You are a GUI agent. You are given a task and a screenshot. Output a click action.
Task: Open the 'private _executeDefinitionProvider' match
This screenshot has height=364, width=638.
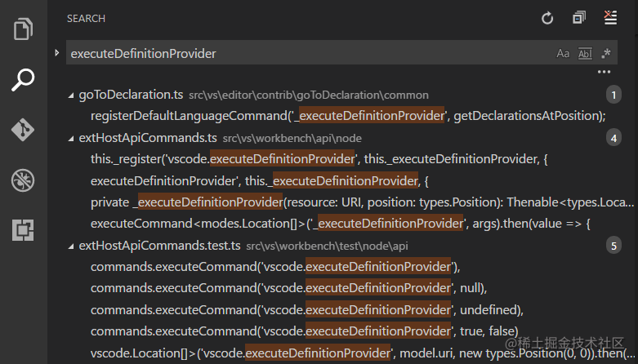(359, 202)
